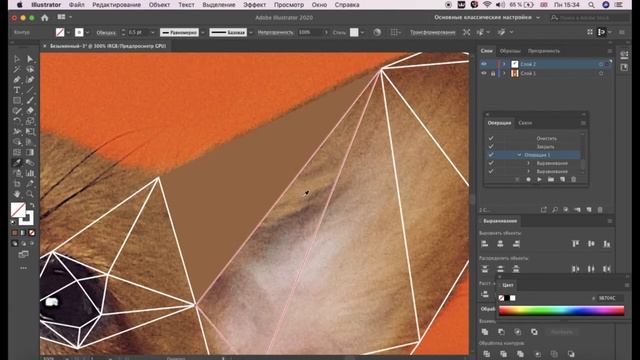Image resolution: width=640 pixels, height=360 pixels.
Task: Open the Окно menu
Action: pos(319,5)
